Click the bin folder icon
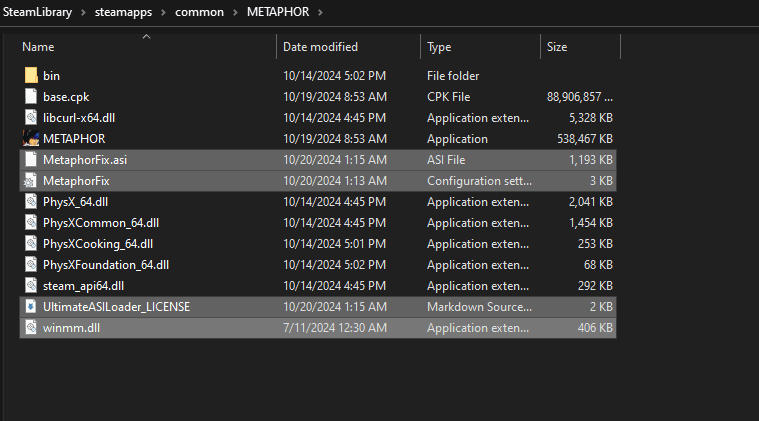759x421 pixels. 30,76
